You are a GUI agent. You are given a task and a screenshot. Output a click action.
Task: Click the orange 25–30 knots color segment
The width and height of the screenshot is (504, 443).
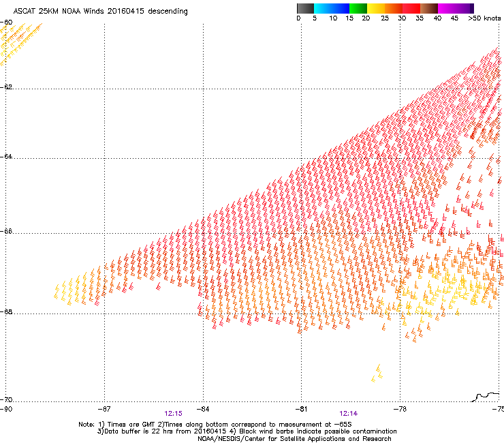pyautogui.click(x=394, y=8)
